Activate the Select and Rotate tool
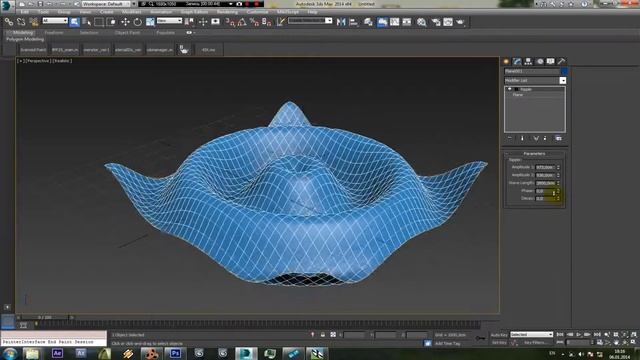This screenshot has width=640, height=360. point(138,22)
